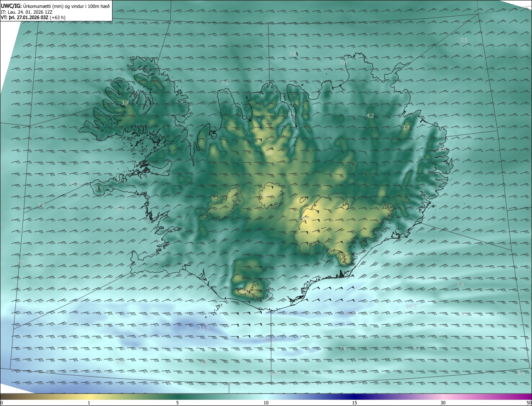Image resolution: width=532 pixels, height=406 pixels.
Task: Click the color scale tick labelled 30
Action: point(443,403)
